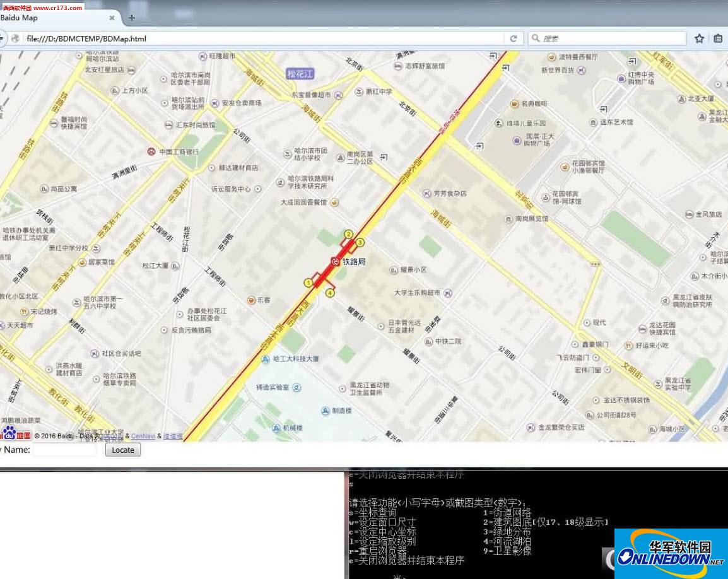Viewport: 728px width, 579px height.
Task: Open a new browser tab
Action: pyautogui.click(x=132, y=18)
